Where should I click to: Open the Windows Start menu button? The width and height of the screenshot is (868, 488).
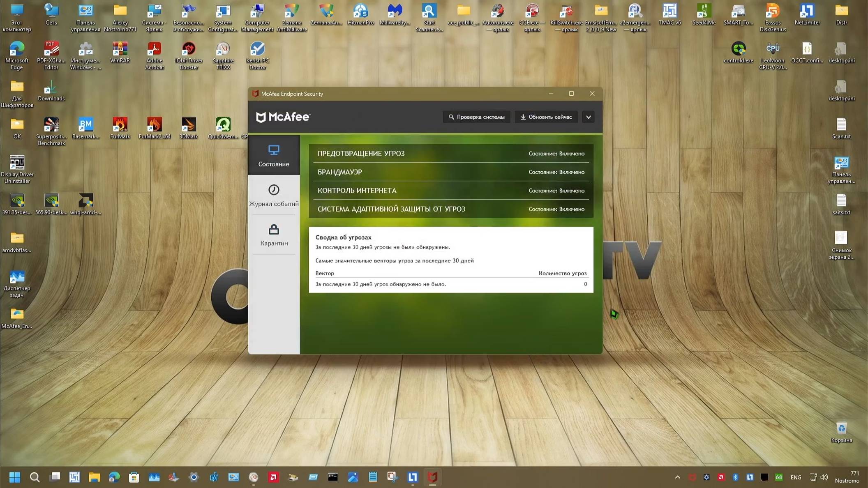15,477
